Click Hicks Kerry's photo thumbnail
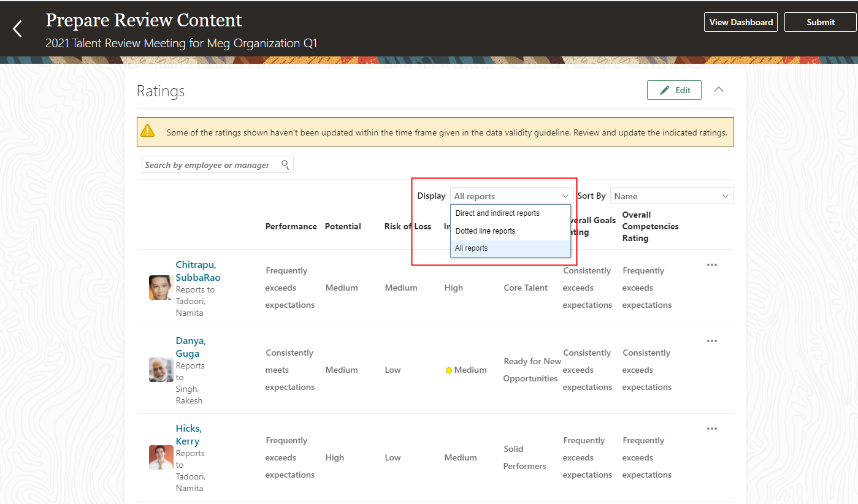 [x=161, y=457]
